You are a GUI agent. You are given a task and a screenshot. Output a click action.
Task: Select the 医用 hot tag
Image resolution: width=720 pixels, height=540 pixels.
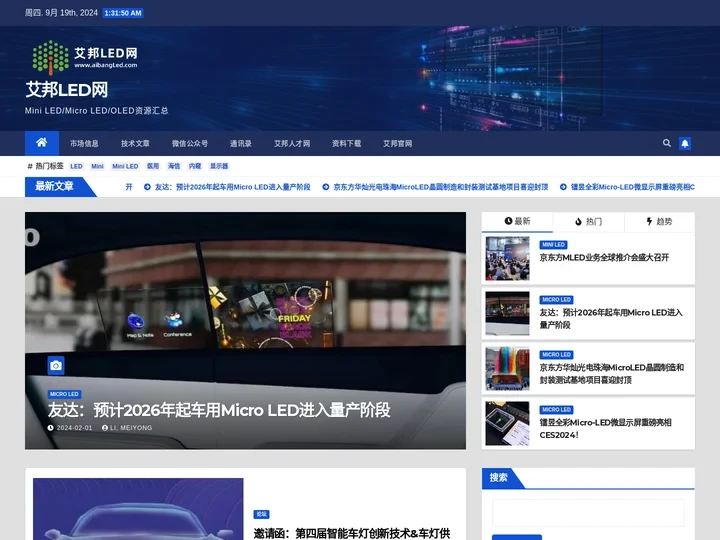point(153,166)
